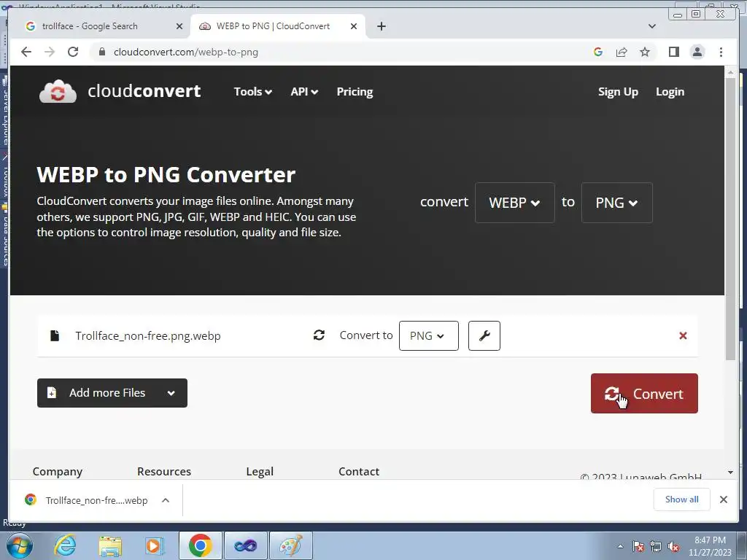Viewport: 747px width, 560px height.
Task: Launch Internet Explorer from taskbar
Action: point(65,545)
